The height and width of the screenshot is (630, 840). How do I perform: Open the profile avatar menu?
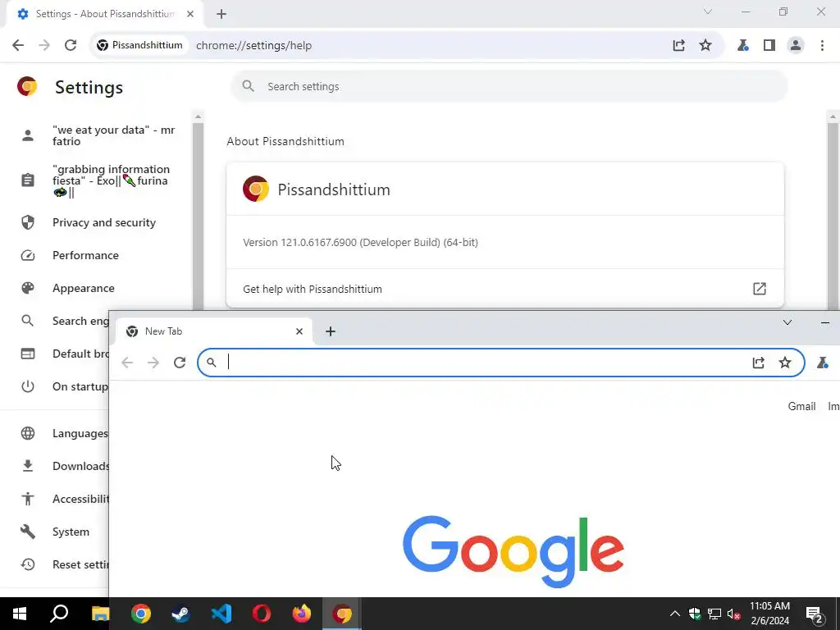(796, 46)
